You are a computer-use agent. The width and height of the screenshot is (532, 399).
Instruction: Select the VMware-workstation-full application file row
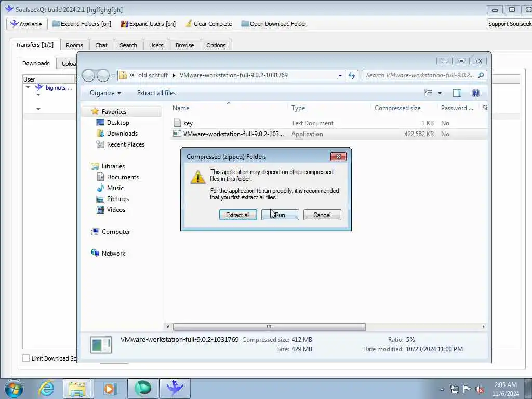[x=329, y=134]
